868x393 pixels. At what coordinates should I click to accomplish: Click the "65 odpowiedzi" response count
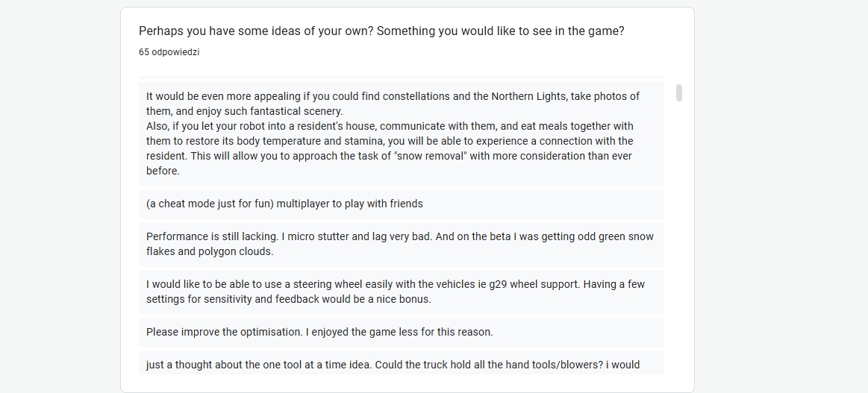tap(169, 52)
